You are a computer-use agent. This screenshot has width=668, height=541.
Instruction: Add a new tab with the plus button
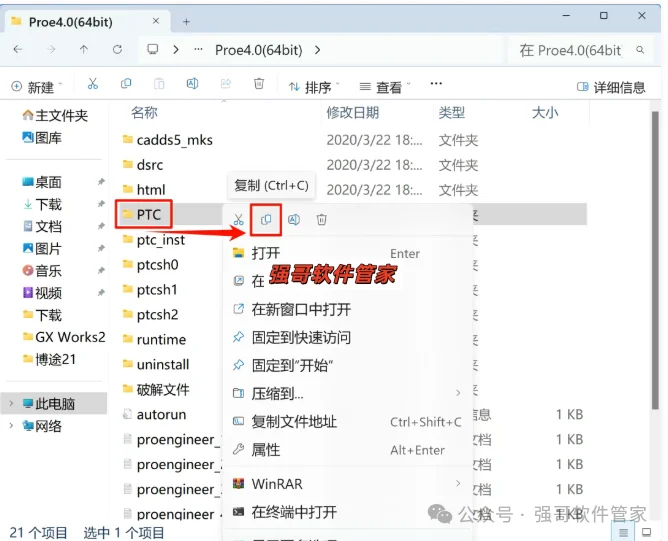tap(186, 22)
